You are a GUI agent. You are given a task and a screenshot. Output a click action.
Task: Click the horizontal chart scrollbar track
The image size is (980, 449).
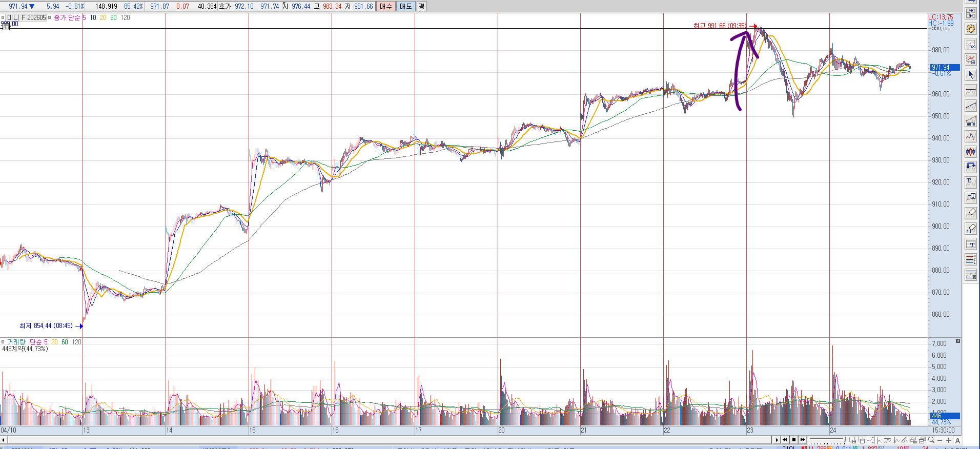click(390, 440)
